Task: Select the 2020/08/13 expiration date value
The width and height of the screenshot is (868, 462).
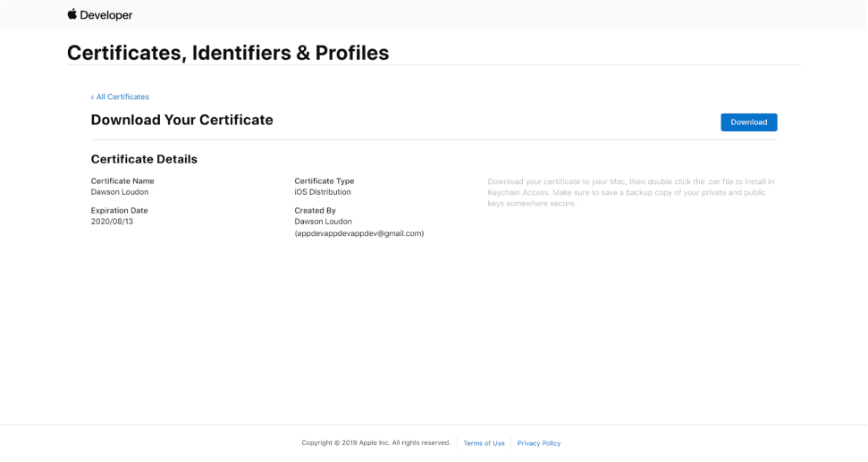Action: point(112,222)
